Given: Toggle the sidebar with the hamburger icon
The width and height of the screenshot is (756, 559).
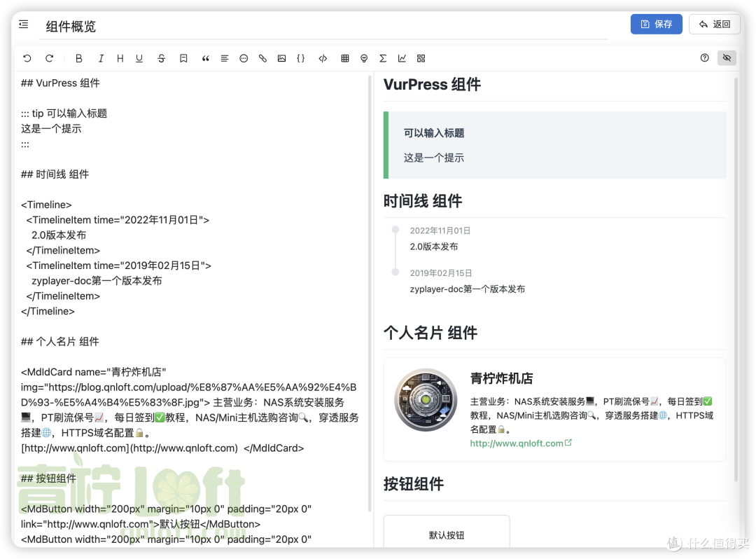Looking at the screenshot, I should point(23,24).
